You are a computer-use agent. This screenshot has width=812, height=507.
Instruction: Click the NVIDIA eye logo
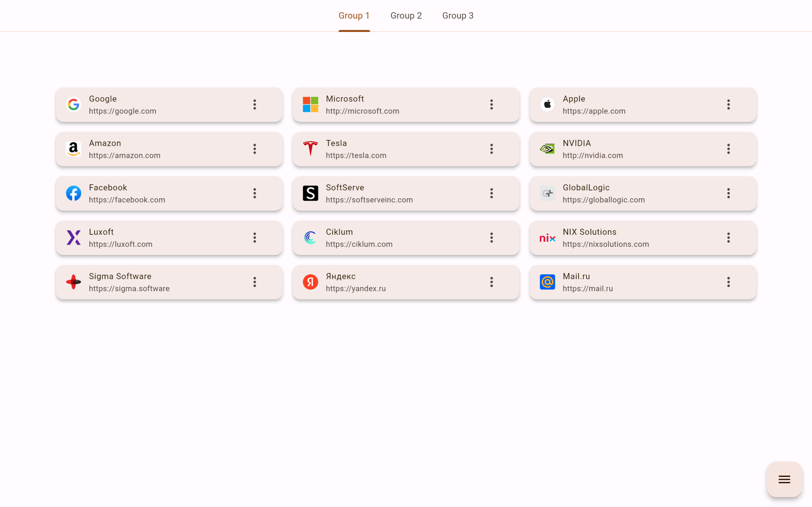click(547, 149)
